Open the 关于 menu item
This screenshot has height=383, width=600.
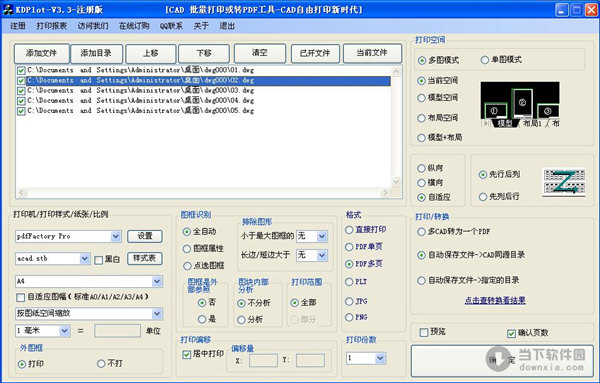[x=201, y=26]
